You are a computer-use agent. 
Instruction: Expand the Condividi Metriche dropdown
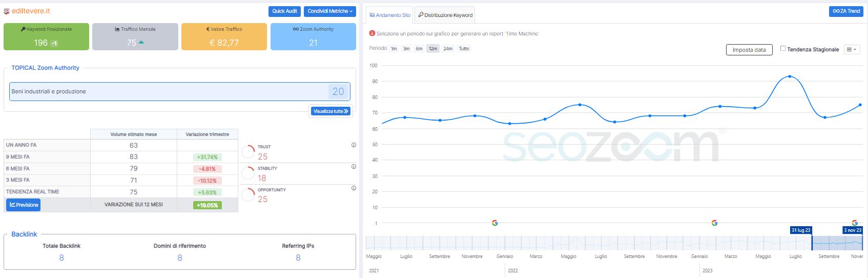pyautogui.click(x=330, y=11)
